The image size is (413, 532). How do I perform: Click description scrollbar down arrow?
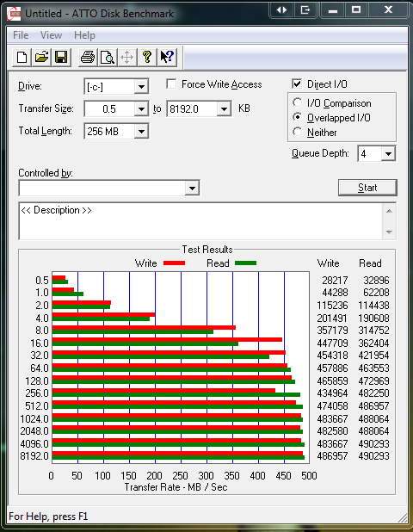389,232
